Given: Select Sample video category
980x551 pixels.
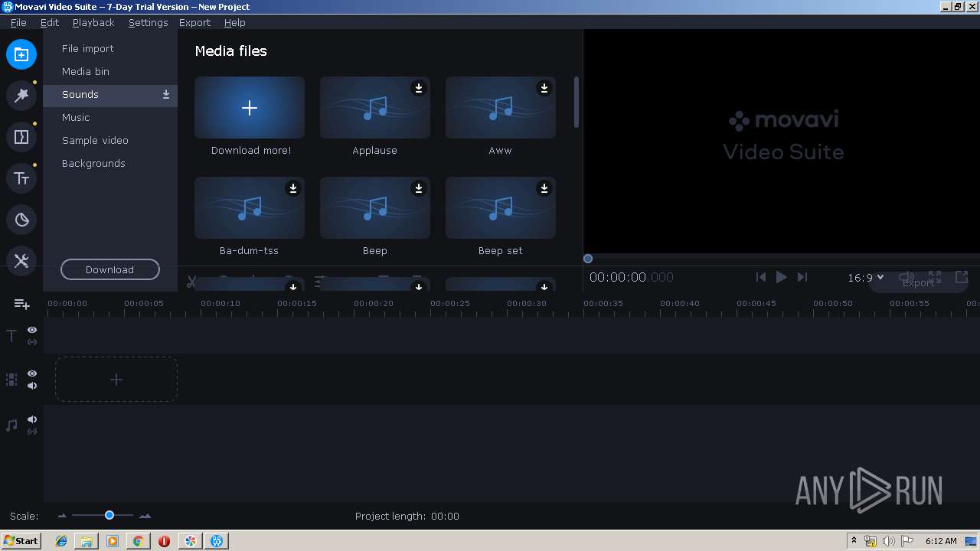Looking at the screenshot, I should [x=110, y=141].
